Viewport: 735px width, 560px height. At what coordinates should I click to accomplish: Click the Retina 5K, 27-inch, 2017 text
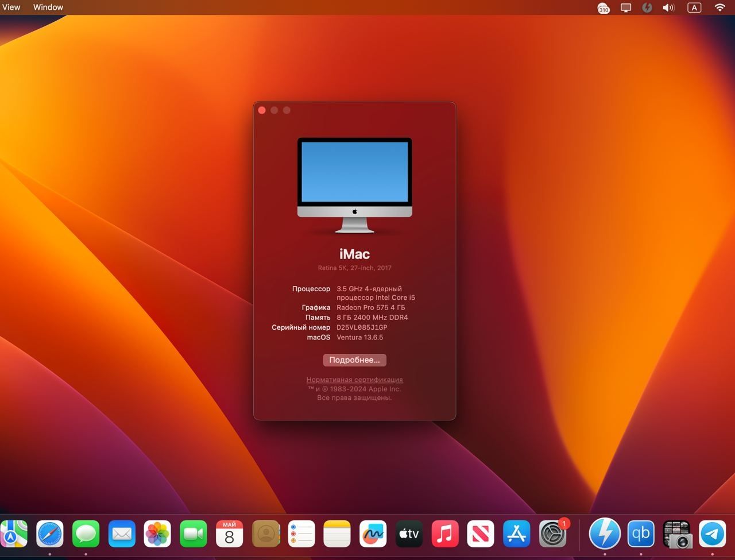354,268
